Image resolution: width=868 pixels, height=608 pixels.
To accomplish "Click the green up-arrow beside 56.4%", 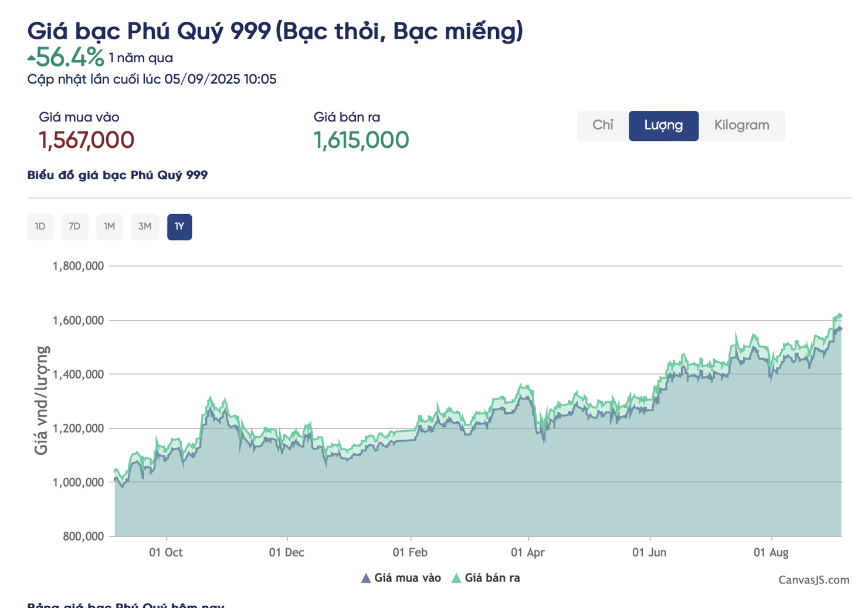I will click(x=31, y=58).
